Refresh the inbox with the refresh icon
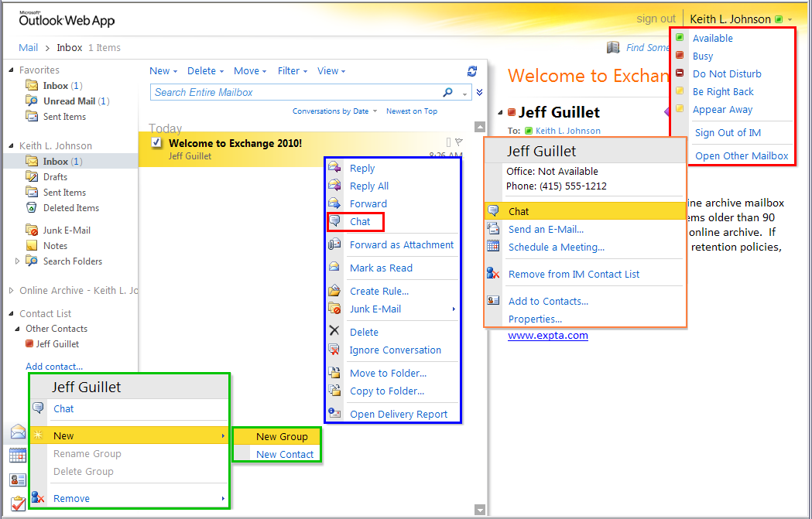This screenshot has height=519, width=812. [472, 71]
